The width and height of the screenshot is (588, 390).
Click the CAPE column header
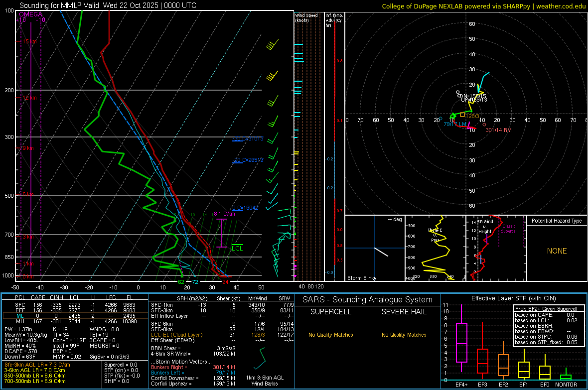coord(38,297)
